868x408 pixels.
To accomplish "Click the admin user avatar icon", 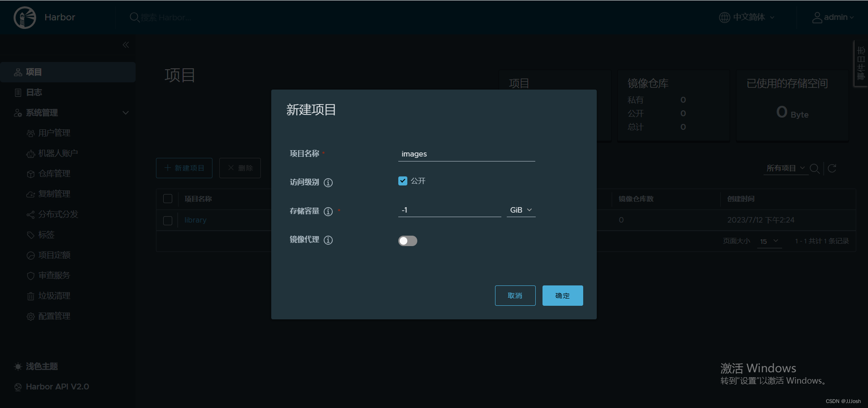I will coord(817,18).
